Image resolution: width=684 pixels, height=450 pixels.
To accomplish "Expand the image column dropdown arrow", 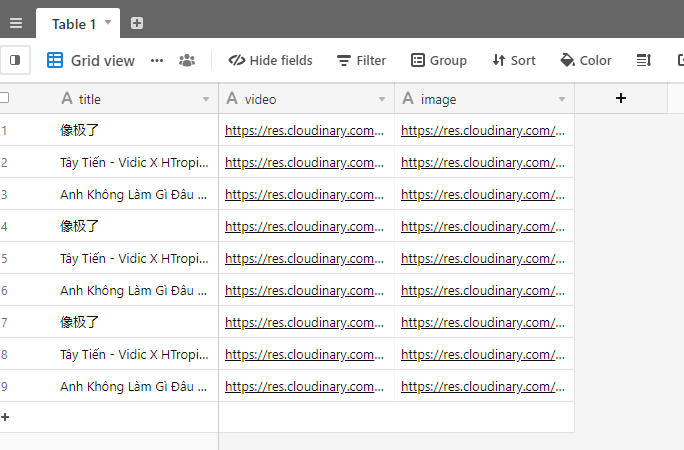I will (x=562, y=99).
